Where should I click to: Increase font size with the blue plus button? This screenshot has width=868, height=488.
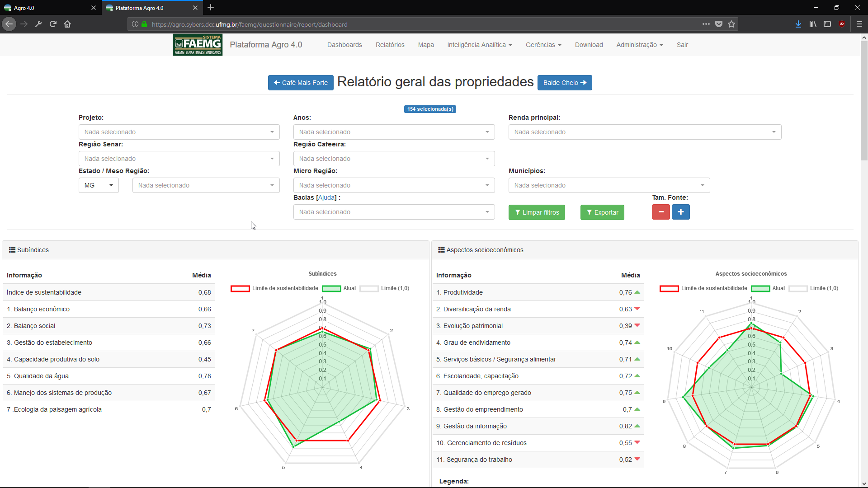coord(680,212)
